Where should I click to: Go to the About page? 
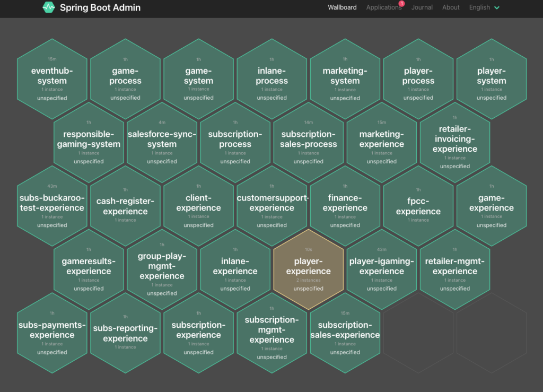(x=451, y=7)
